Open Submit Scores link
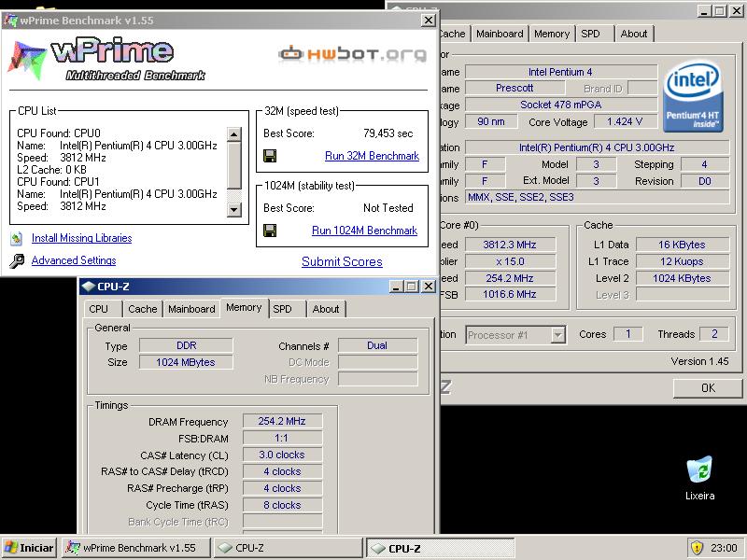The width and height of the screenshot is (747, 560). tap(342, 261)
